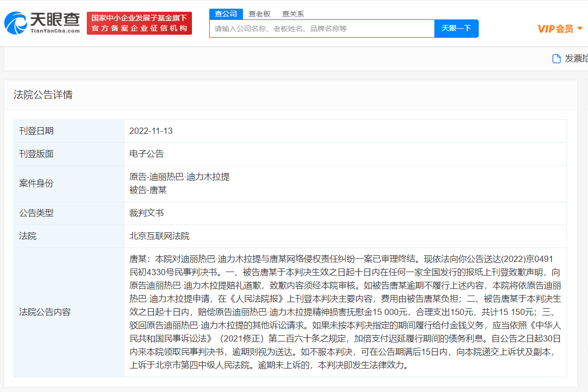Screen dimensions: 588x392
Task: Click the 刊登版面 label cell
Action: pos(69,154)
